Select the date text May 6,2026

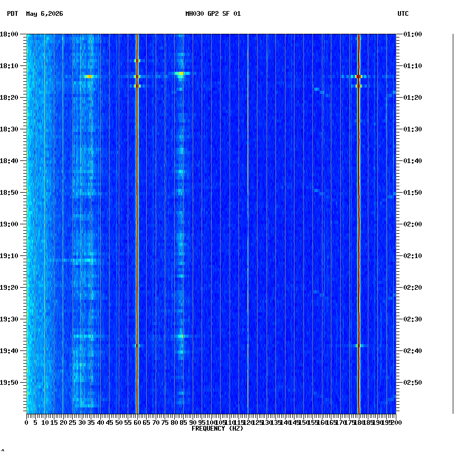pyautogui.click(x=45, y=14)
